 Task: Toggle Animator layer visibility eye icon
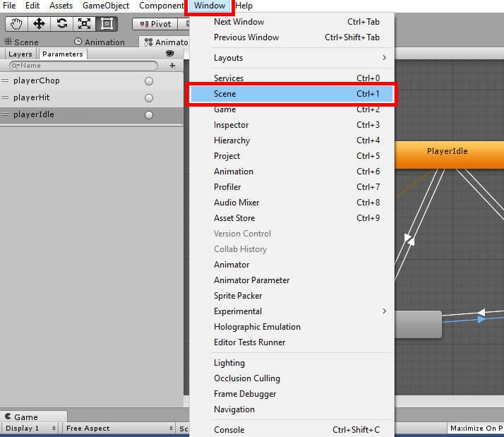click(169, 54)
